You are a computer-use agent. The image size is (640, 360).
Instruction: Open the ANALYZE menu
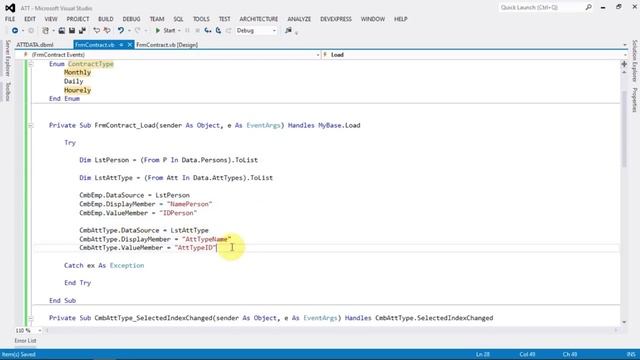pyautogui.click(x=299, y=19)
